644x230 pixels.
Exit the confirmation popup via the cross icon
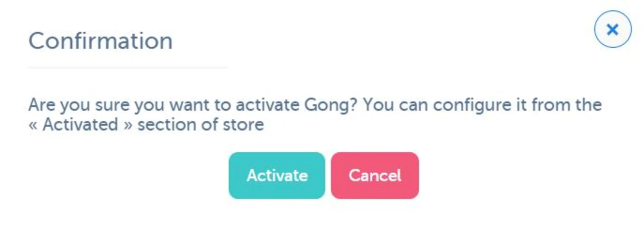(613, 29)
